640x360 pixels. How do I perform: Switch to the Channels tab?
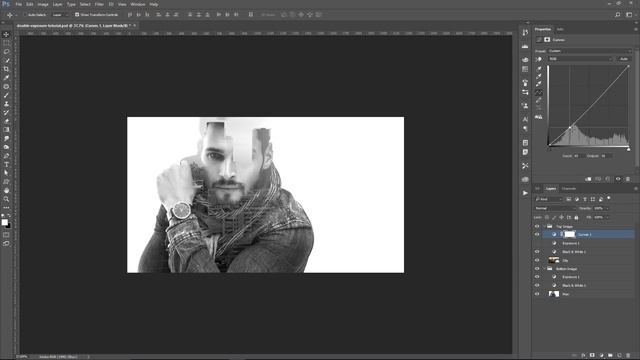569,189
